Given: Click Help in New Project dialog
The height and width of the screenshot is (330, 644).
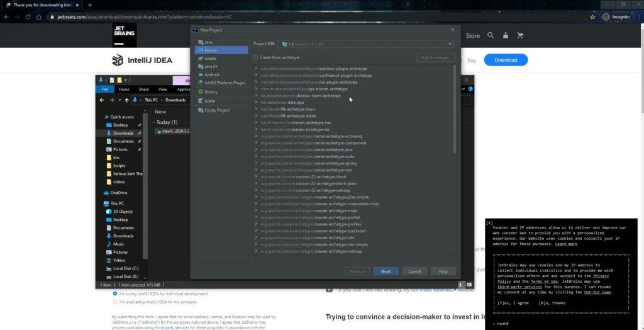Looking at the screenshot, I should pyautogui.click(x=443, y=271).
